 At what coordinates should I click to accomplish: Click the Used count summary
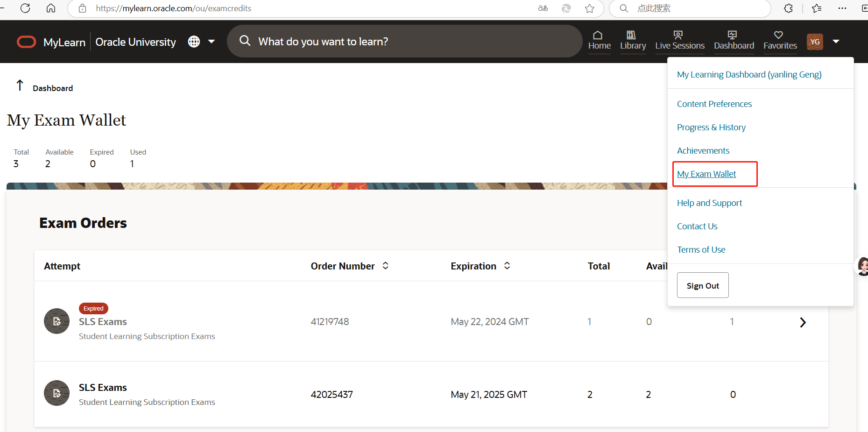pos(138,158)
